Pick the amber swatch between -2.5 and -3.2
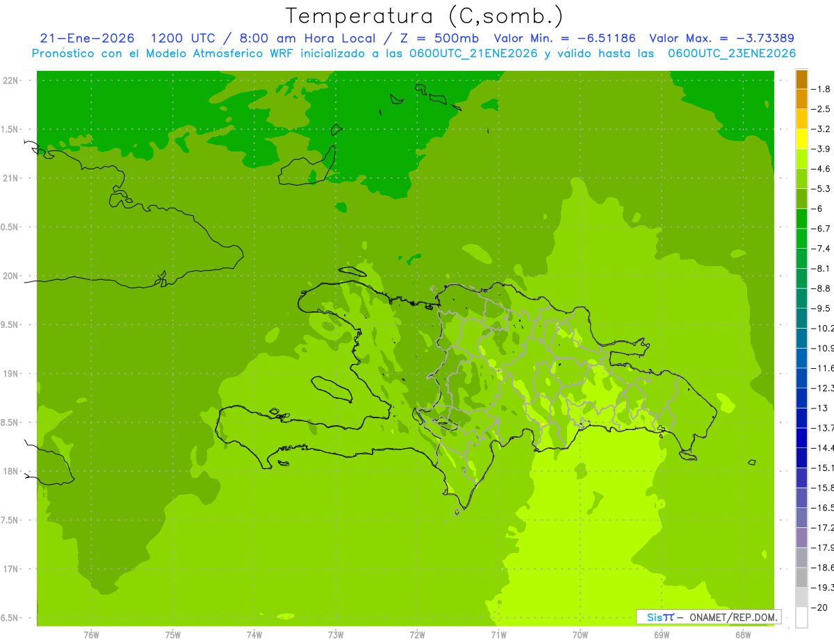 pos(801,119)
